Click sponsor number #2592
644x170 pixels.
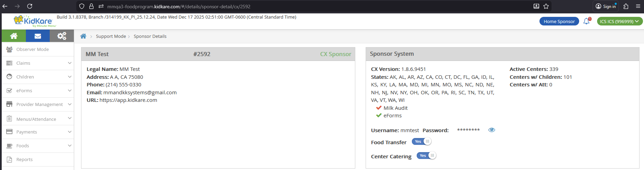[202, 54]
